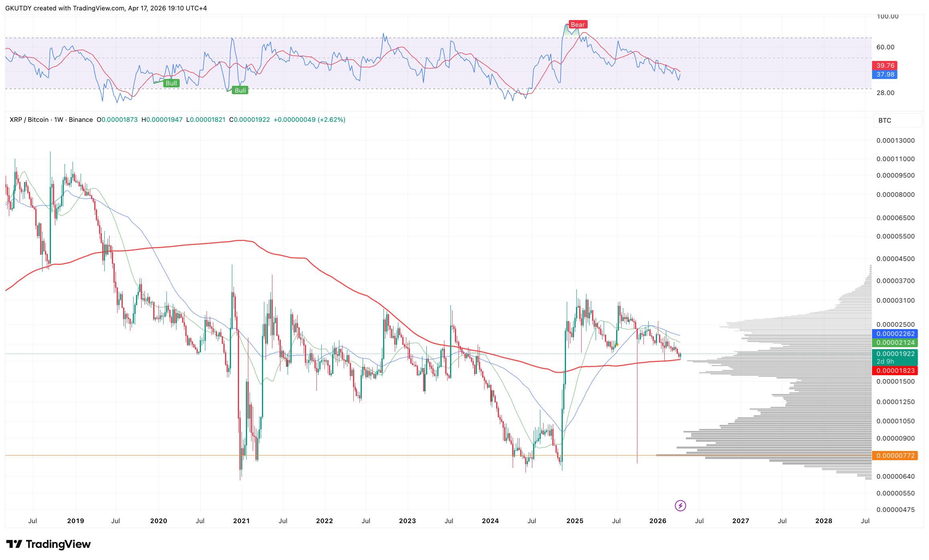This screenshot has width=929, height=560.
Task: Click the TradingView logo at bottom left
Action: [x=49, y=544]
